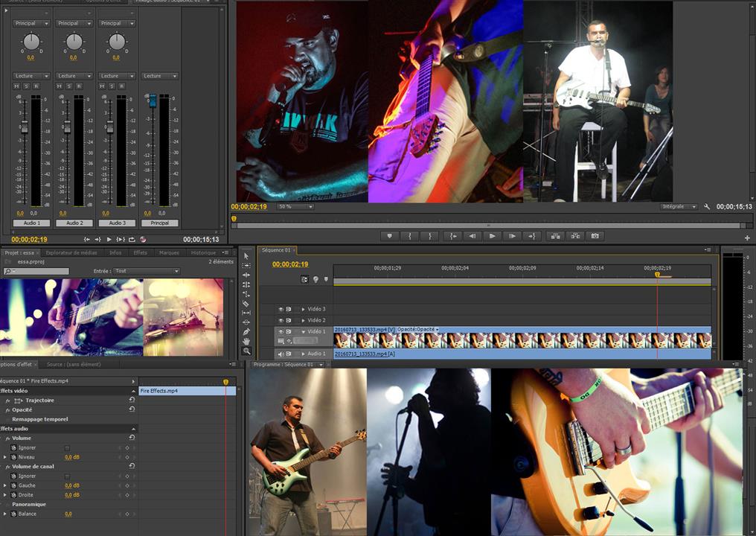Image resolution: width=756 pixels, height=536 pixels.
Task: Hide the Vidéo 1 track output
Action: (x=281, y=331)
